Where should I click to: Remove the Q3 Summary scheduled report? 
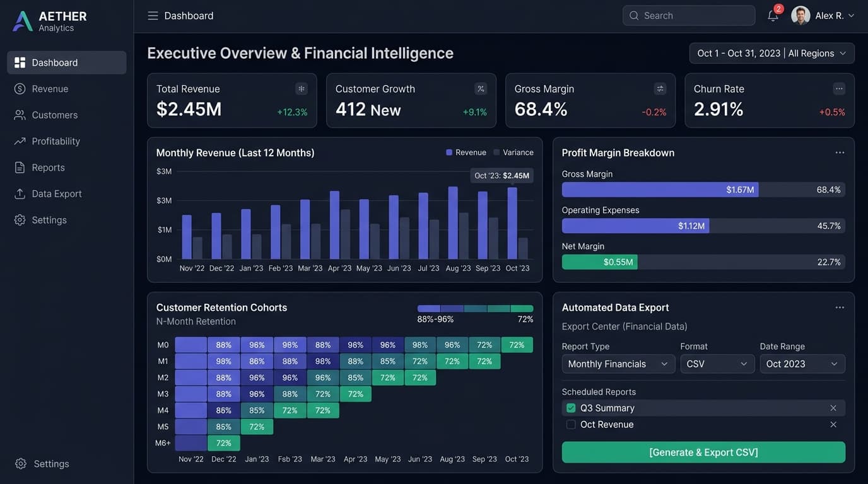click(833, 408)
